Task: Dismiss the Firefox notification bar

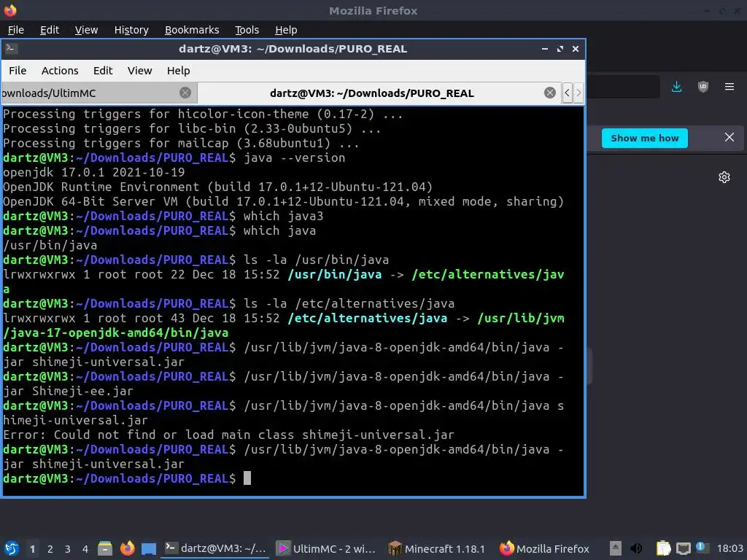Action: coord(729,137)
